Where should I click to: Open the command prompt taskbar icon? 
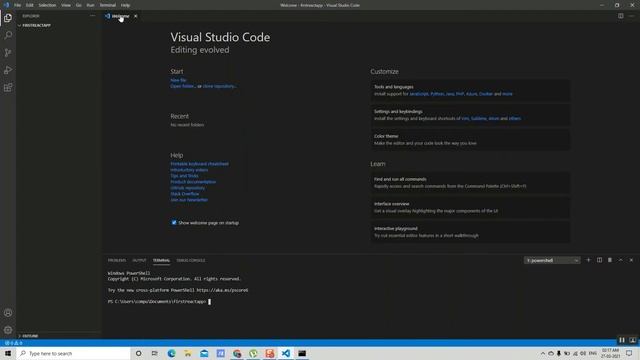(302, 353)
